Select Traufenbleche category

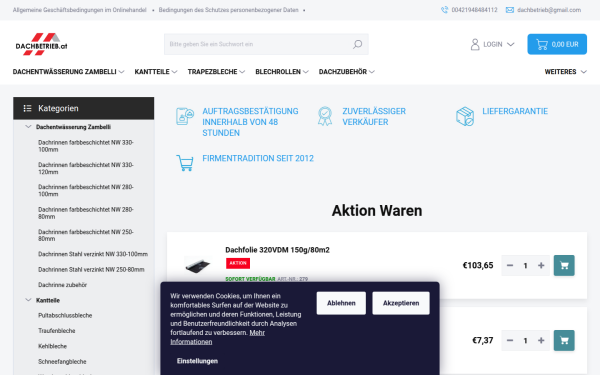coord(57,331)
